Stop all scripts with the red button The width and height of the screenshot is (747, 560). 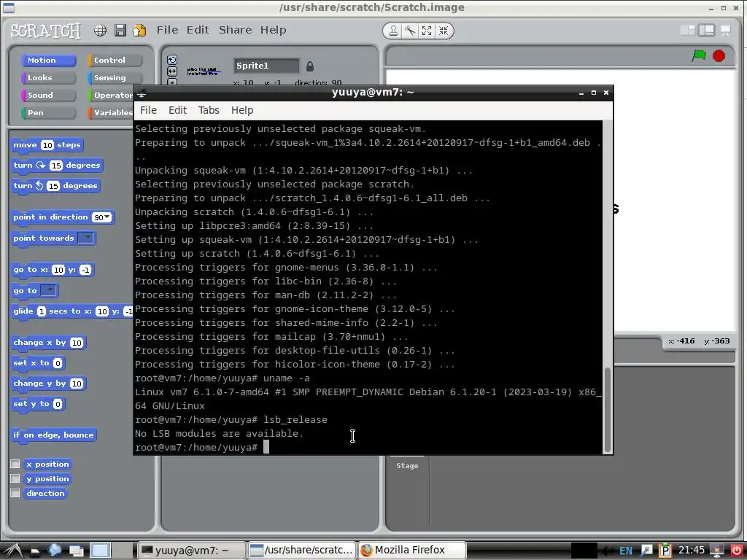(719, 55)
